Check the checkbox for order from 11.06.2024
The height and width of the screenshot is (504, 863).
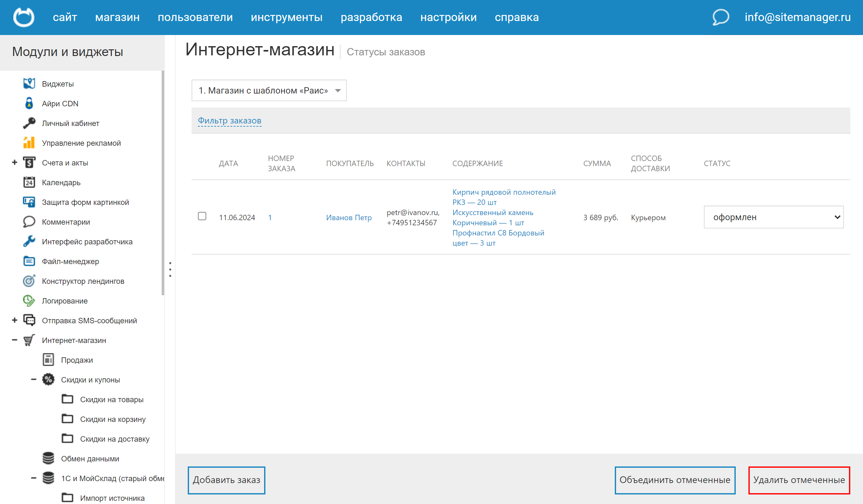(x=202, y=216)
